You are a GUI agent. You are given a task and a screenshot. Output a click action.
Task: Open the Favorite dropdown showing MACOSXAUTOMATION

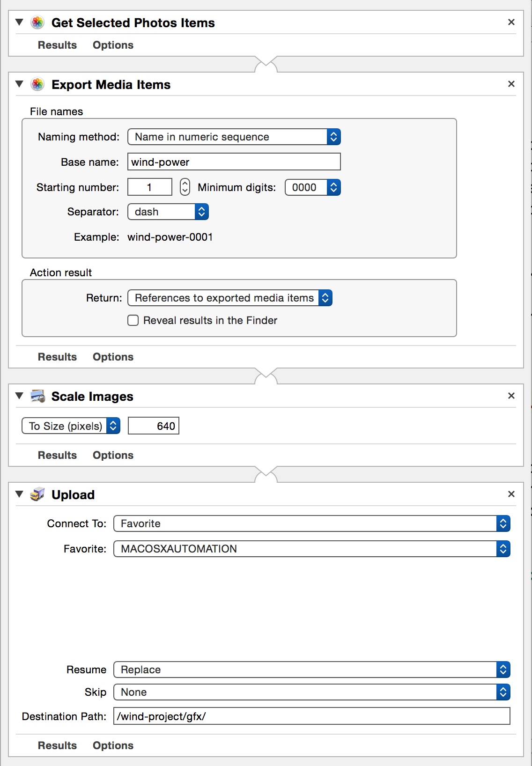pyautogui.click(x=312, y=549)
